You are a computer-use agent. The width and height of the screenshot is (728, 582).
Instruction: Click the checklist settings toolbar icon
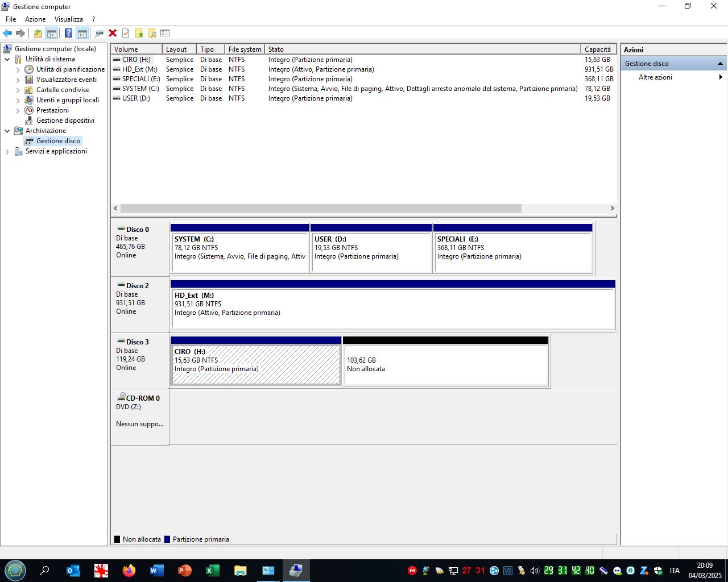point(165,33)
